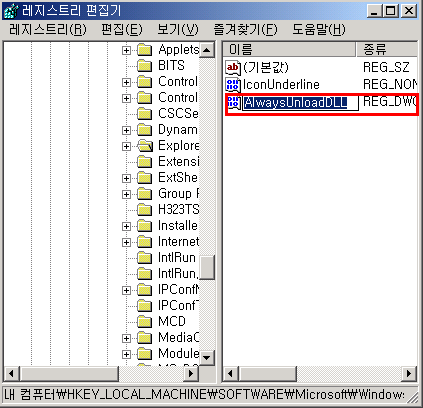Select the open Explorer folder icon
Image resolution: width=423 pixels, height=408 pixels.
(x=145, y=146)
